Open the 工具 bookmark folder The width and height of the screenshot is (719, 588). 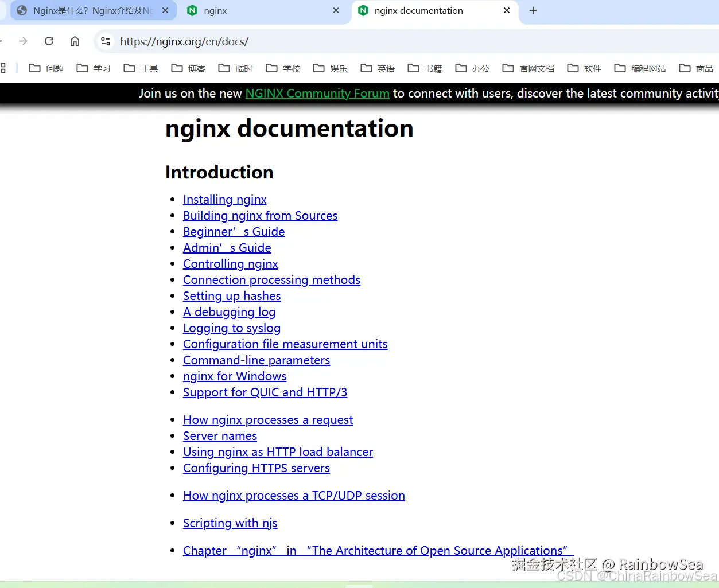pos(141,68)
